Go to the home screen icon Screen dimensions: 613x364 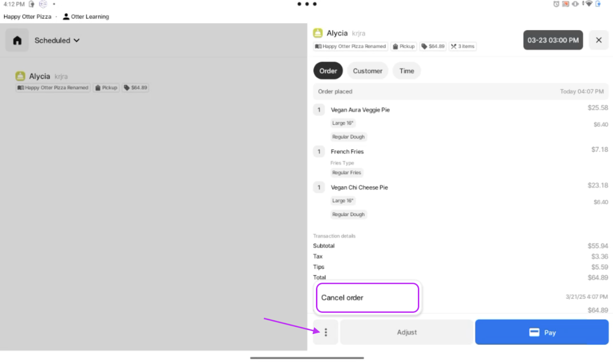[x=17, y=40]
